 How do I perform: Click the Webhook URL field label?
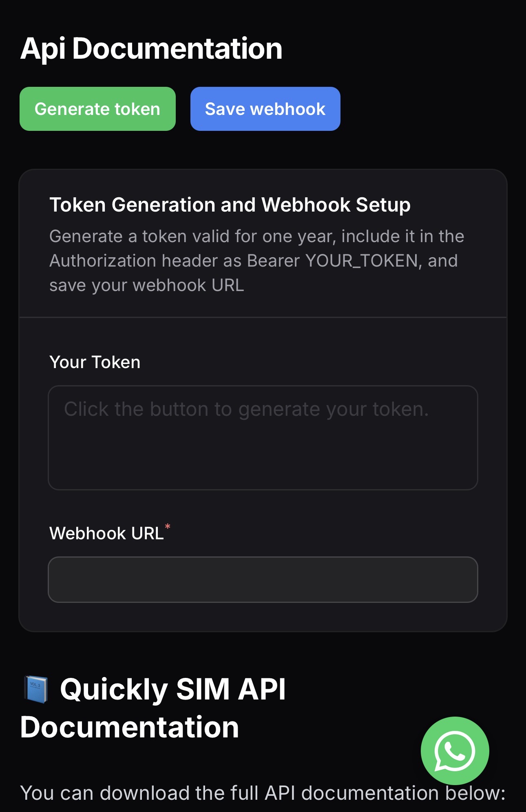point(106,534)
